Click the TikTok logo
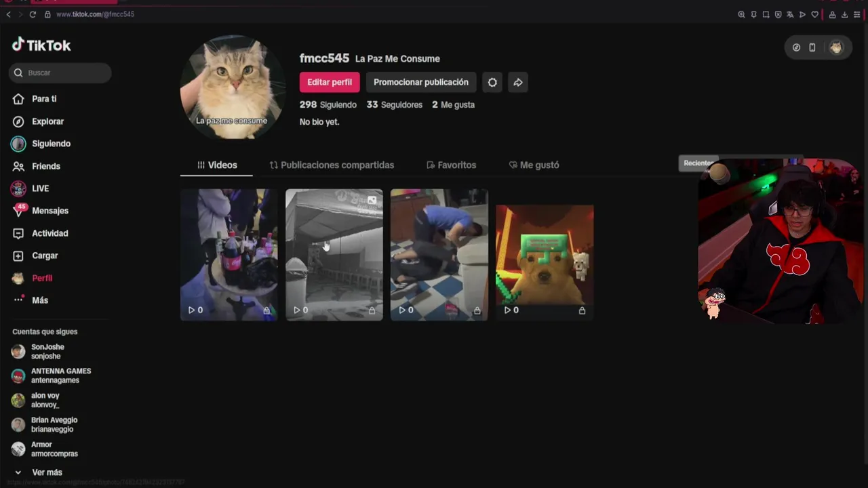Image resolution: width=868 pixels, height=488 pixels. (x=41, y=45)
